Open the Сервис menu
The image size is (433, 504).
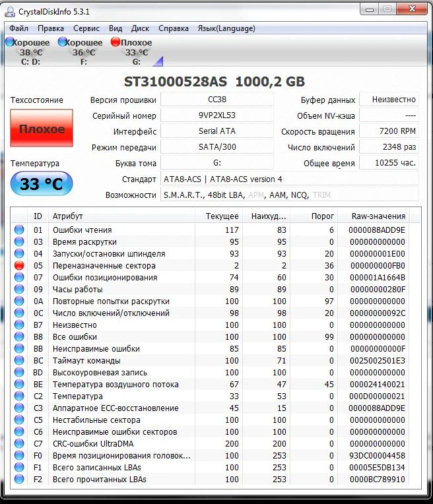[x=86, y=28]
